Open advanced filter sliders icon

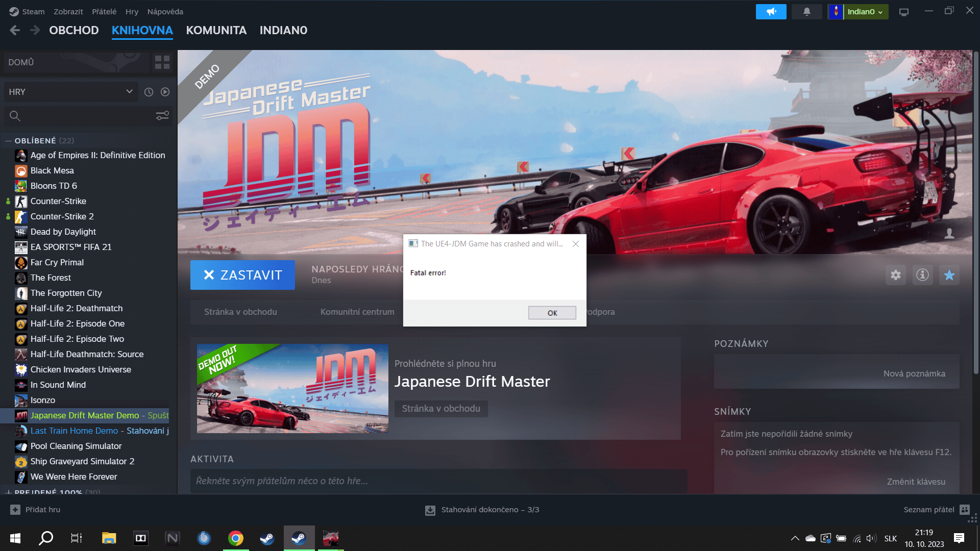click(162, 116)
